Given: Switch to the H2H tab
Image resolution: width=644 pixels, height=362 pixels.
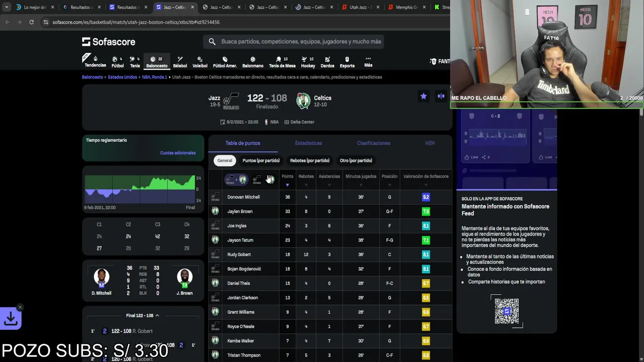Looking at the screenshot, I should (x=430, y=143).
